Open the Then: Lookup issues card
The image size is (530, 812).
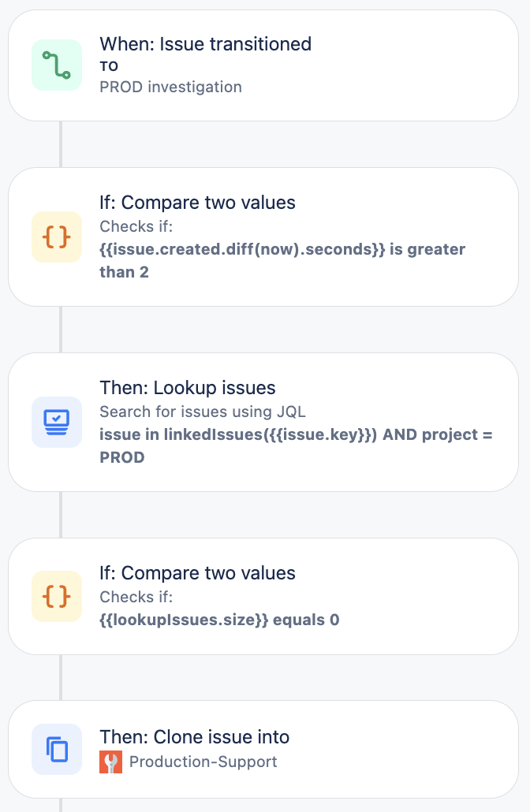(x=265, y=422)
